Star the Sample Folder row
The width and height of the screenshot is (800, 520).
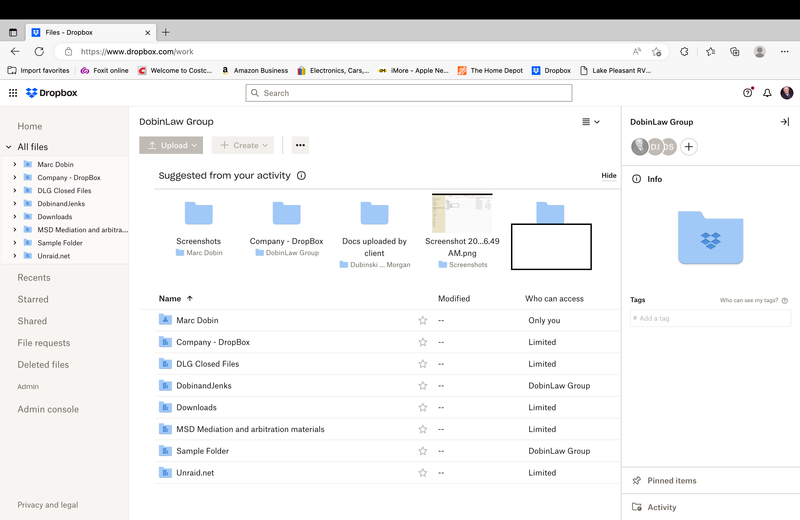[423, 451]
